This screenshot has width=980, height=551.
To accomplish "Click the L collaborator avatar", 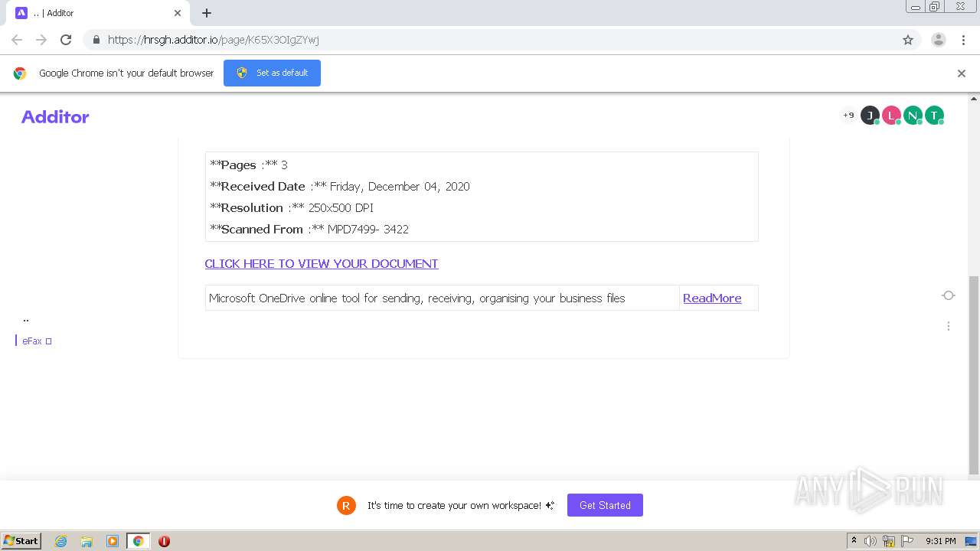I will pyautogui.click(x=891, y=116).
